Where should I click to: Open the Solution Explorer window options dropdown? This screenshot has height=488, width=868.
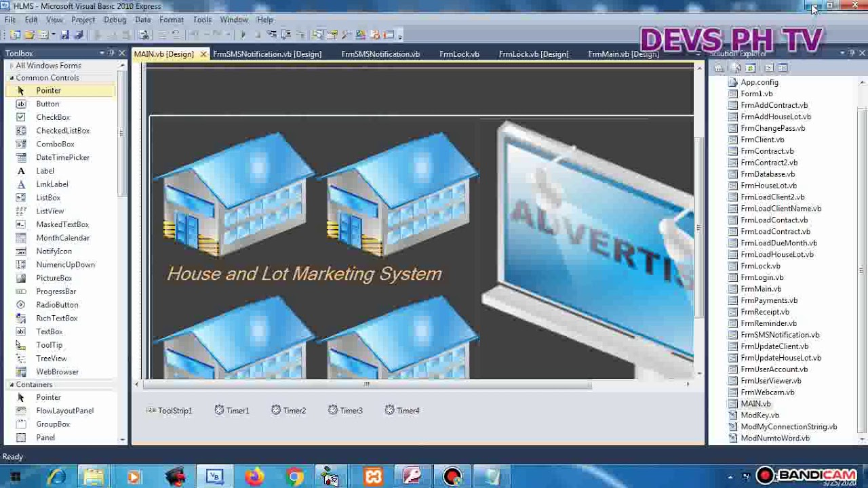pos(843,53)
